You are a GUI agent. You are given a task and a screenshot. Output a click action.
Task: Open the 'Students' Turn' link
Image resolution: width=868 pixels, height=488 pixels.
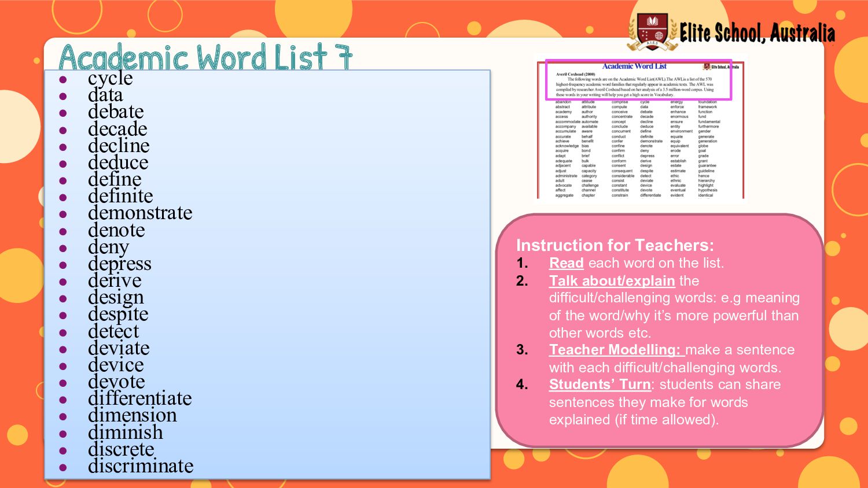pyautogui.click(x=600, y=385)
